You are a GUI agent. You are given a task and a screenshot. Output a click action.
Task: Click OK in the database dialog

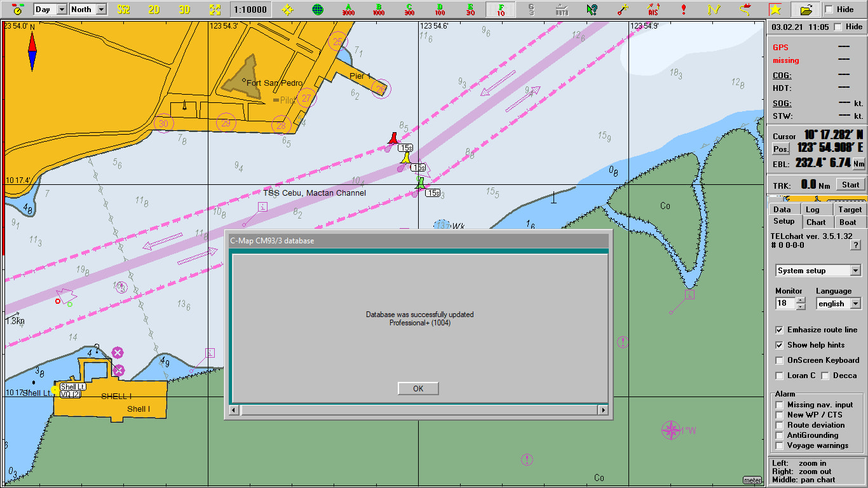[418, 389]
